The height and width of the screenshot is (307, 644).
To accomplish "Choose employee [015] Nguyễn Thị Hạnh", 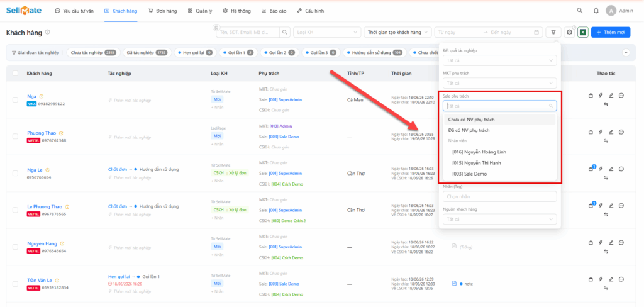I will click(499, 163).
